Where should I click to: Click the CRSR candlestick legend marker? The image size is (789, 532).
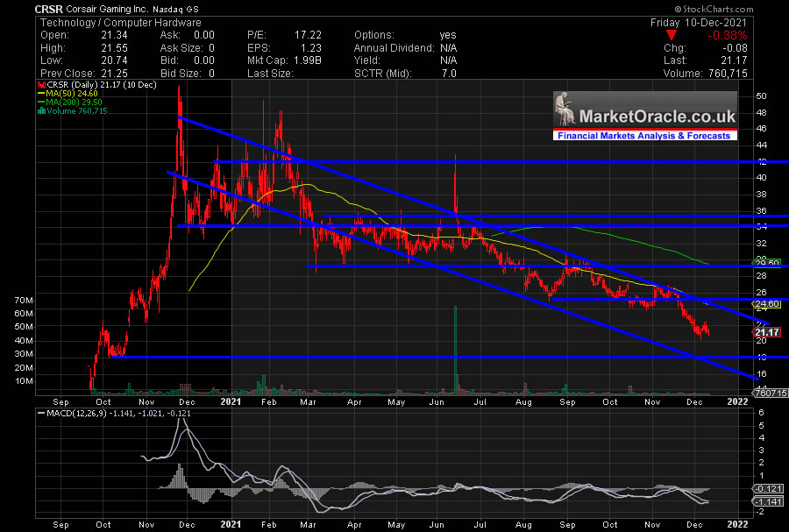click(40, 85)
